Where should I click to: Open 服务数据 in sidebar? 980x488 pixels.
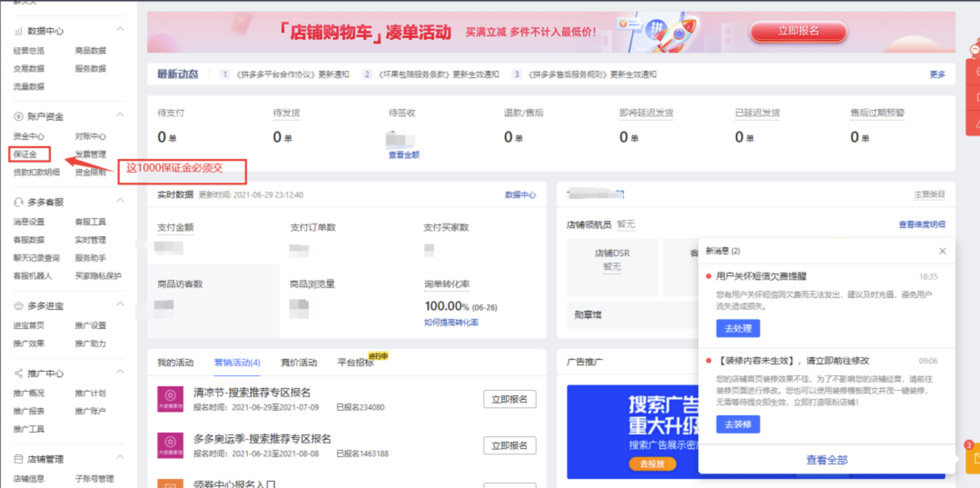click(90, 68)
